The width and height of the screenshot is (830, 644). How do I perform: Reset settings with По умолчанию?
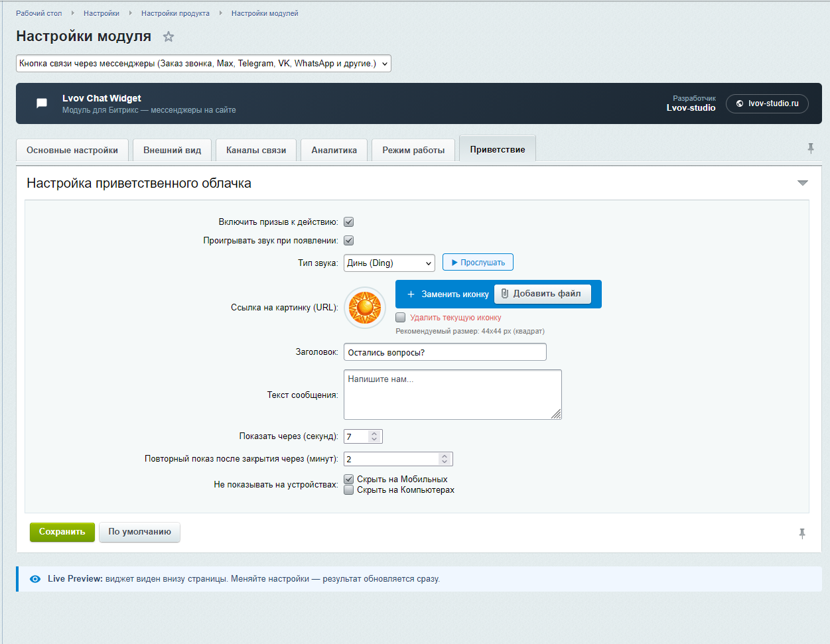pos(139,532)
